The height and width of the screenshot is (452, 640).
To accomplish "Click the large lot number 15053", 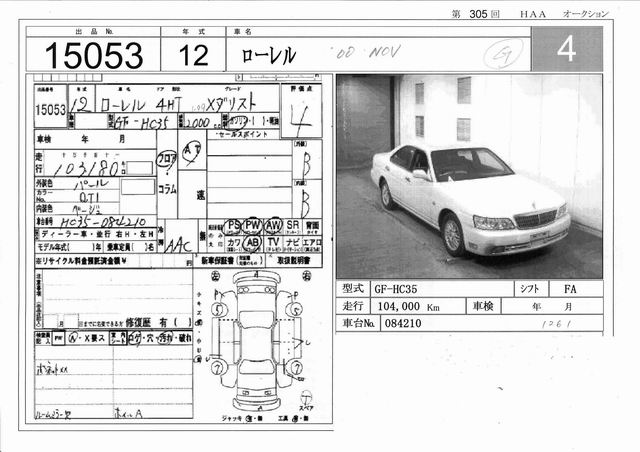I will pyautogui.click(x=90, y=53).
